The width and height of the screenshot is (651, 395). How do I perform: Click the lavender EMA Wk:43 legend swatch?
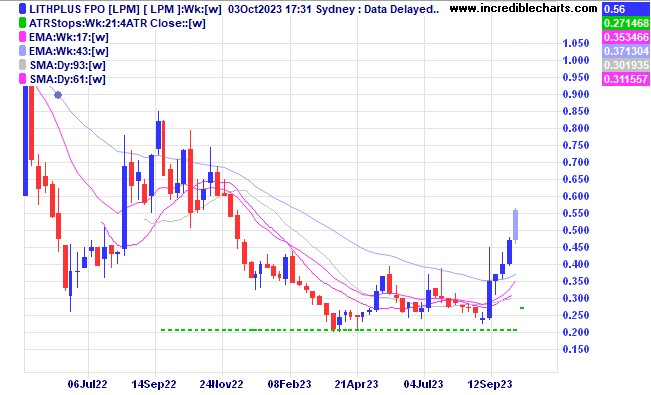22,51
